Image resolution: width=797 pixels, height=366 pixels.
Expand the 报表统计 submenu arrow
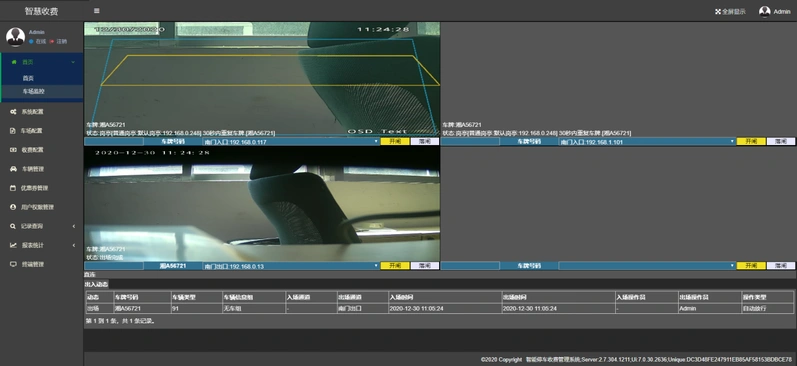[74, 245]
